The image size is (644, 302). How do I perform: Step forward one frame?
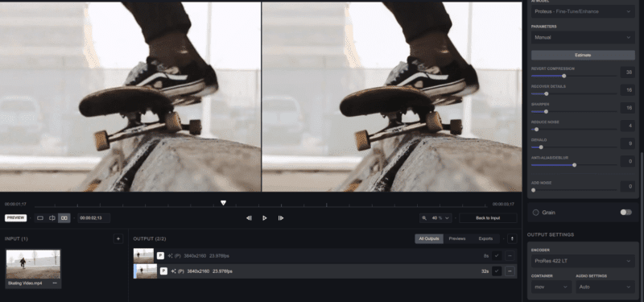coord(281,218)
